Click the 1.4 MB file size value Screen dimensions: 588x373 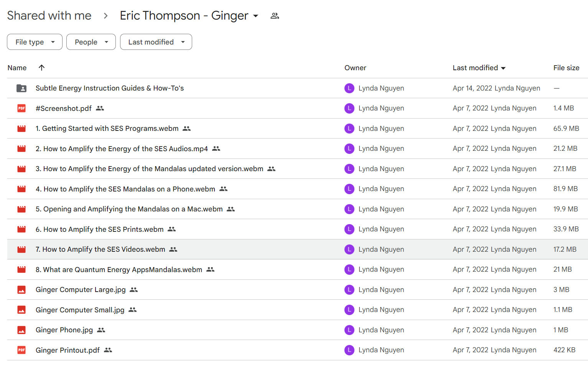(563, 108)
